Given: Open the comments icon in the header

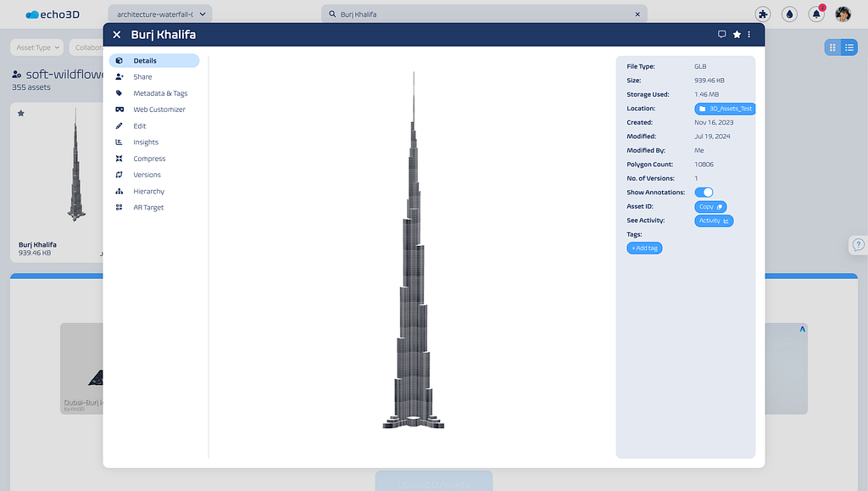Looking at the screenshot, I should (721, 35).
